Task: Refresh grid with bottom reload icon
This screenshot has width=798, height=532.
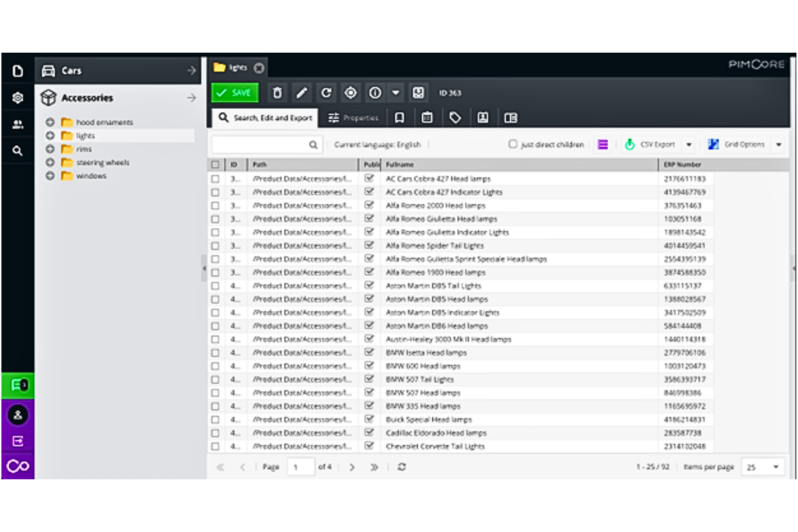Action: (x=402, y=467)
